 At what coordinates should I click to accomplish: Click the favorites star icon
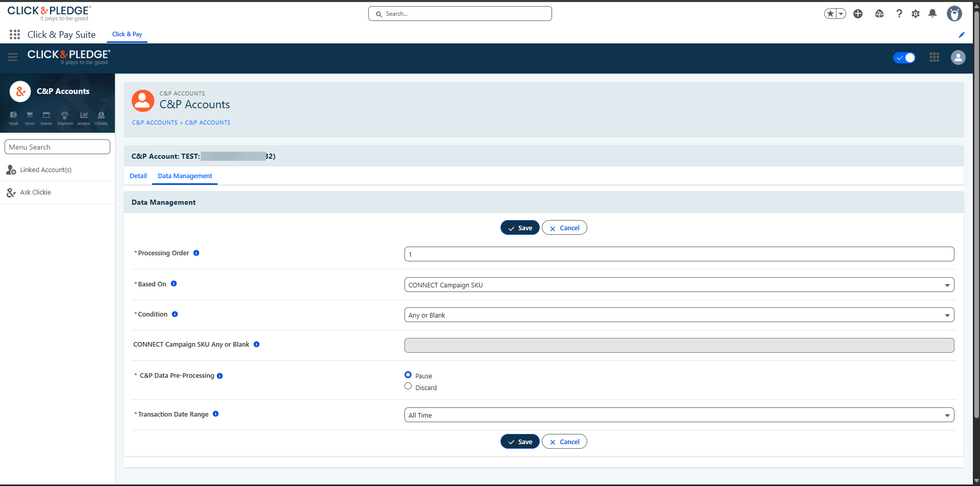pos(830,14)
